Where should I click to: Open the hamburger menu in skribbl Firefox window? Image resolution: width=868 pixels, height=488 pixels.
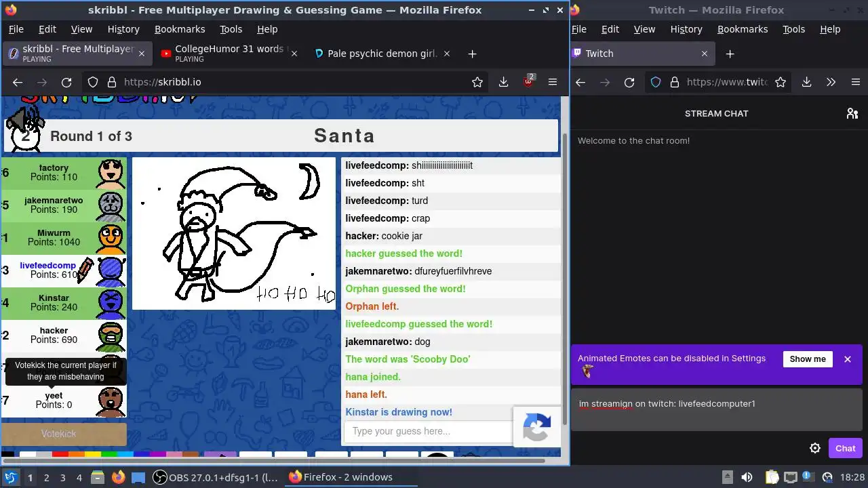click(x=553, y=82)
